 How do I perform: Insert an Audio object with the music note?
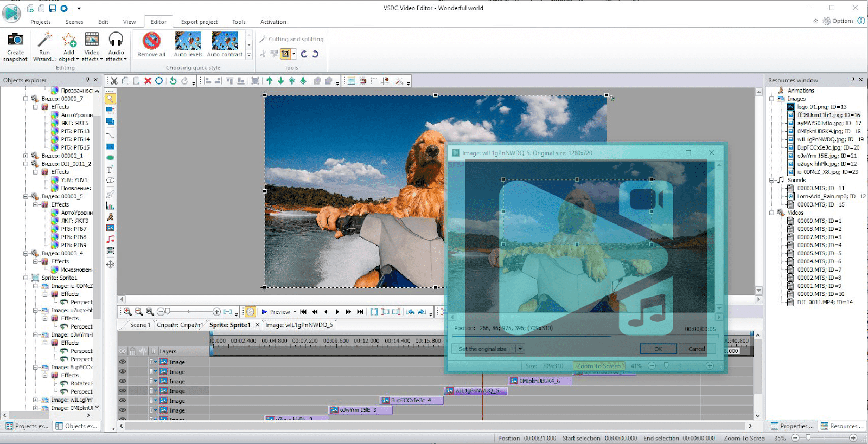110,239
